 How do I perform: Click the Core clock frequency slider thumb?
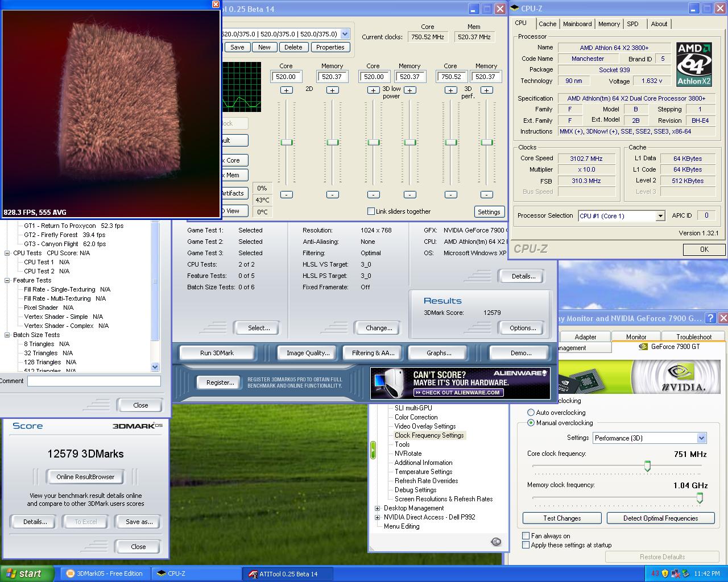coord(647,466)
